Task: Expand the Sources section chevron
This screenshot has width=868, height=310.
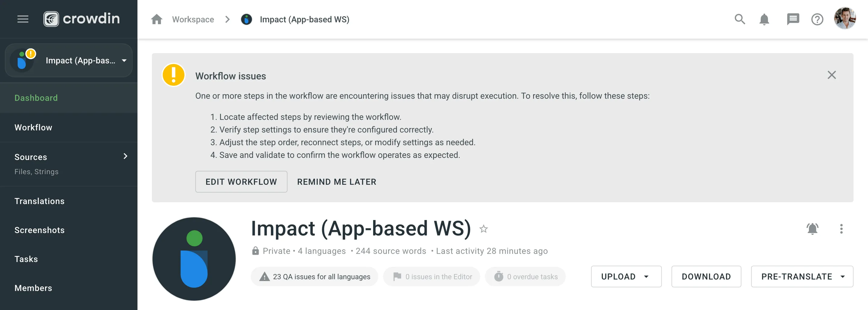Action: tap(125, 156)
